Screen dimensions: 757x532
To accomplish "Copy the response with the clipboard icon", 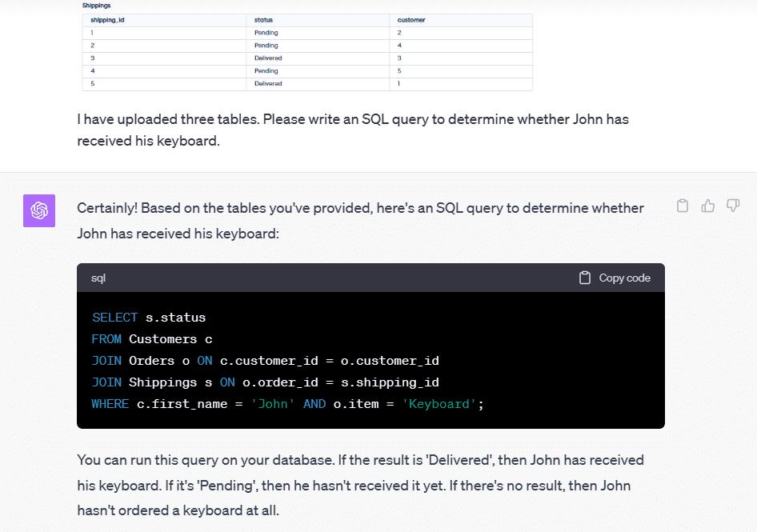I will pos(682,206).
